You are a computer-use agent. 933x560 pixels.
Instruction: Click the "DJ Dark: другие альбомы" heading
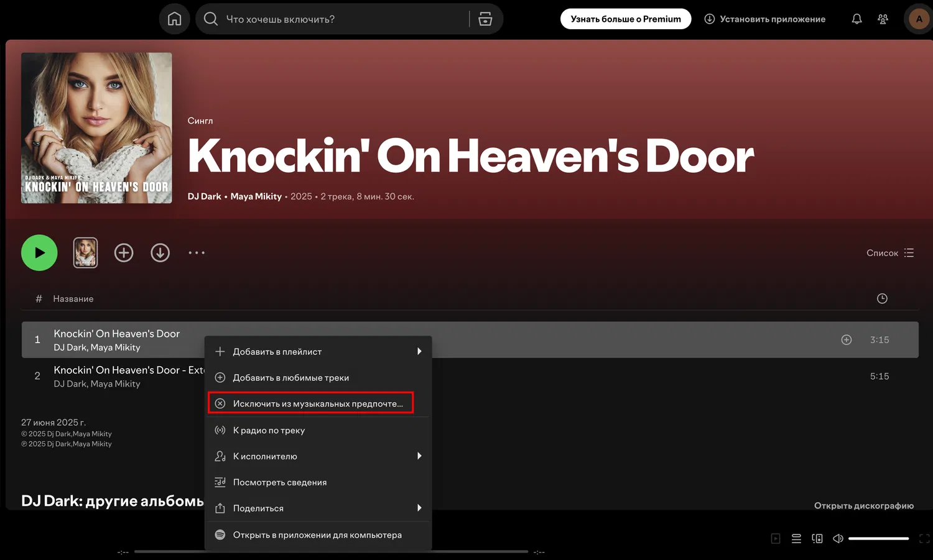point(113,502)
